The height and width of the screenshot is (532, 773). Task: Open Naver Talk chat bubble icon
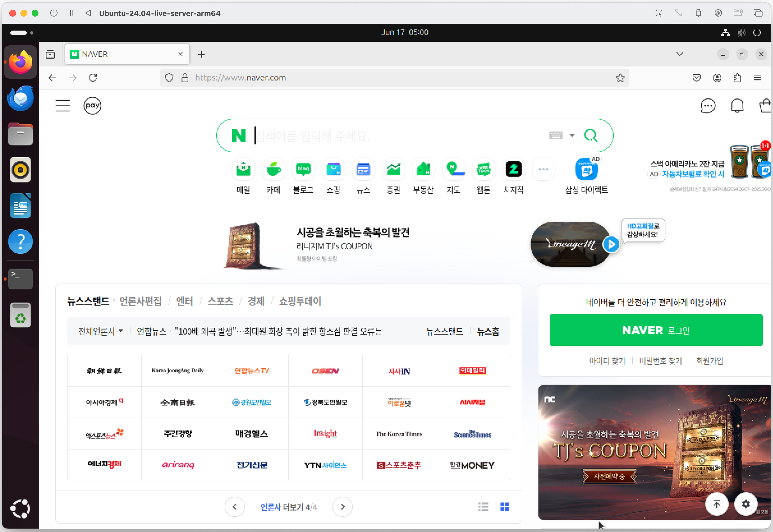[708, 106]
